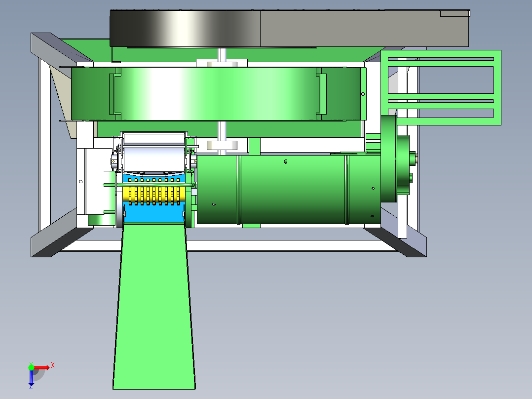Select the large horizontal green cylinder drum
The height and width of the screenshot is (399, 532).
coord(288,190)
